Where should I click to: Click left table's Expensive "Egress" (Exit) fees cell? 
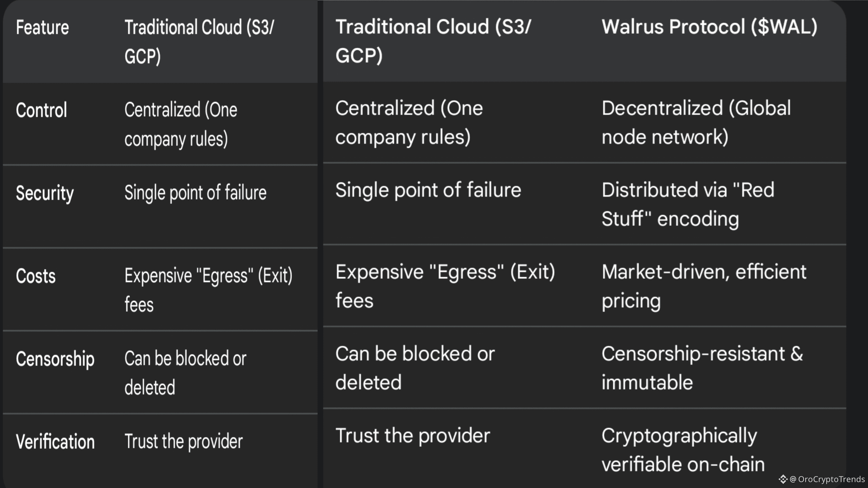coord(208,290)
